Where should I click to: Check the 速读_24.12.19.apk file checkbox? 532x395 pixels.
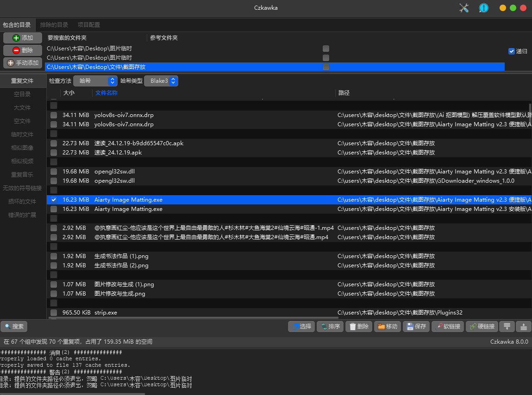(x=54, y=153)
